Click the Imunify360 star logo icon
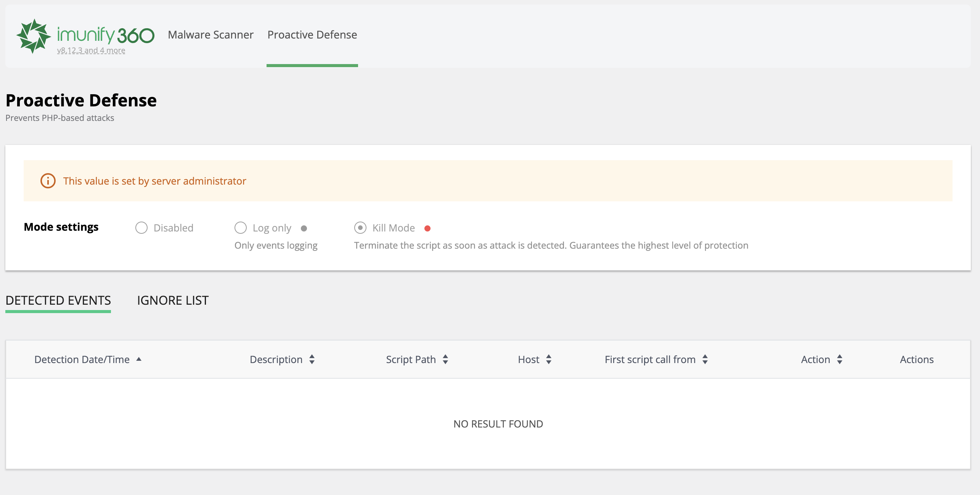The height and width of the screenshot is (495, 980). coord(33,36)
